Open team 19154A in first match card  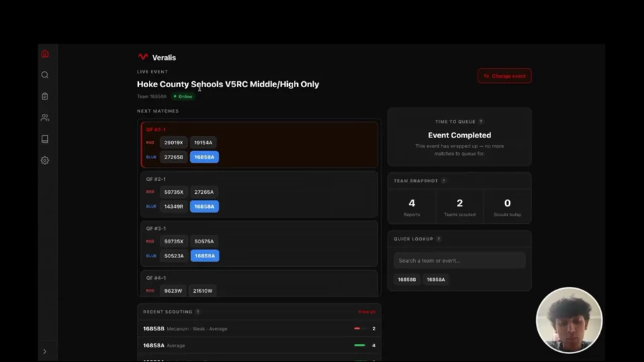click(203, 142)
